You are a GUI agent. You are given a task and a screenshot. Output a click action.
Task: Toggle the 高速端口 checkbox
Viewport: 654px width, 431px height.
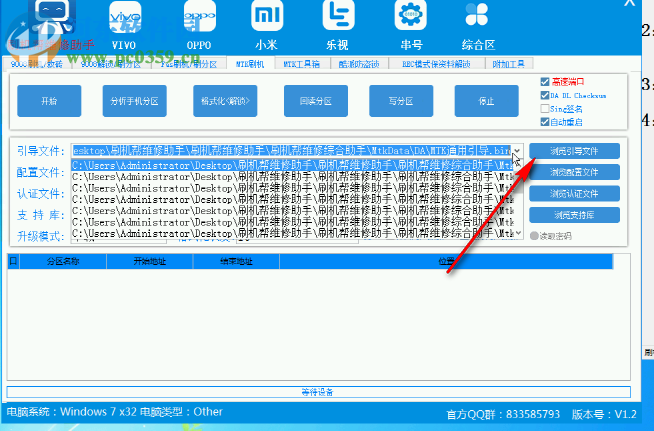point(545,82)
